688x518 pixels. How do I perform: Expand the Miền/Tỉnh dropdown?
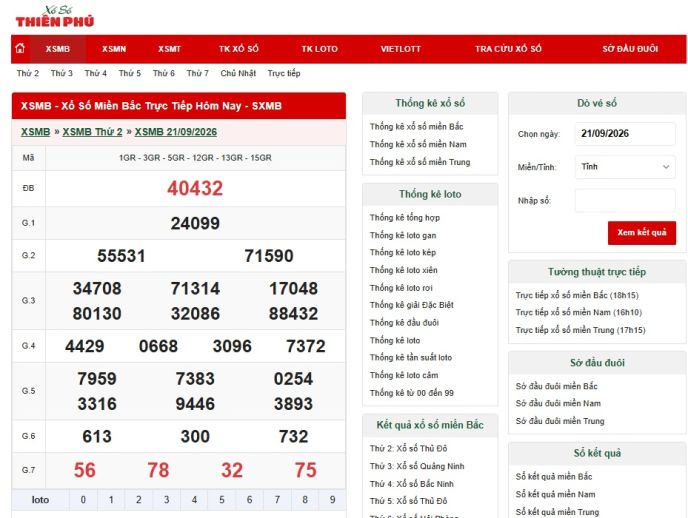625,167
